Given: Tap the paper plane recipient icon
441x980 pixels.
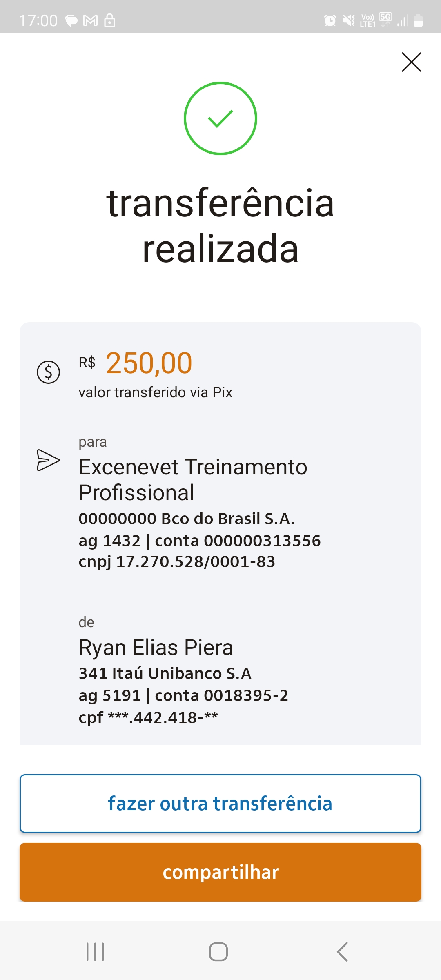Looking at the screenshot, I should pyautogui.click(x=48, y=460).
